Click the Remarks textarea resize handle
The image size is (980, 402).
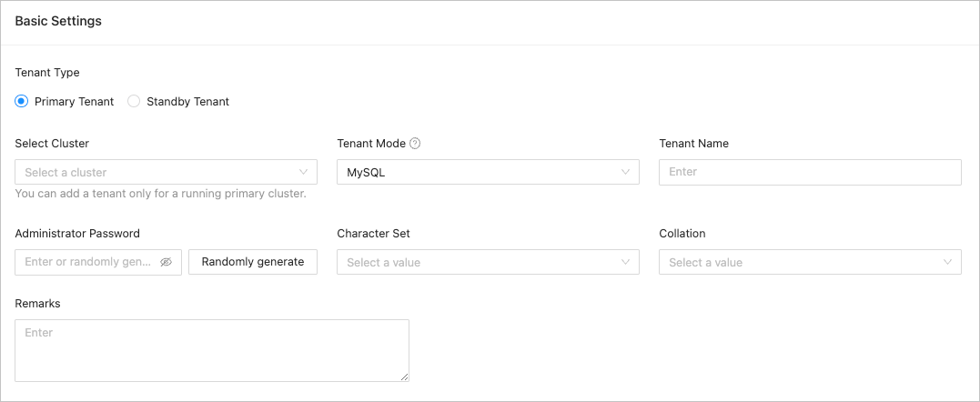pos(404,377)
